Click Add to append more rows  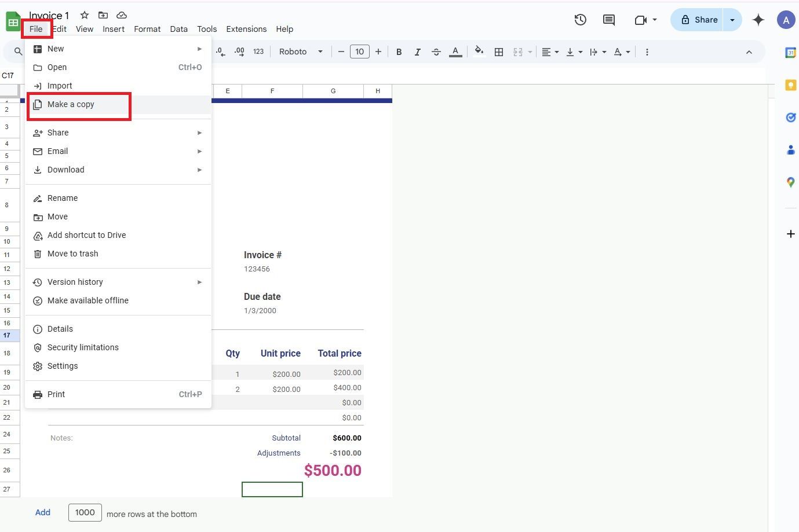(42, 512)
